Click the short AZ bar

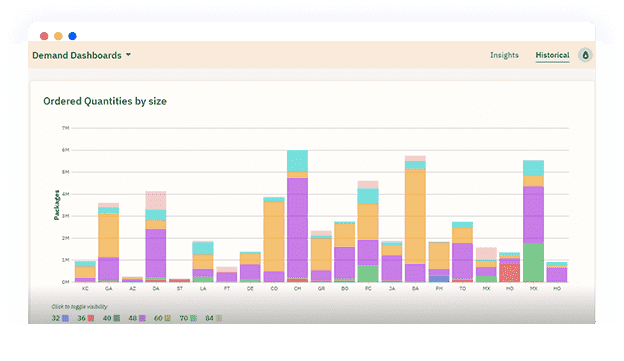132,279
